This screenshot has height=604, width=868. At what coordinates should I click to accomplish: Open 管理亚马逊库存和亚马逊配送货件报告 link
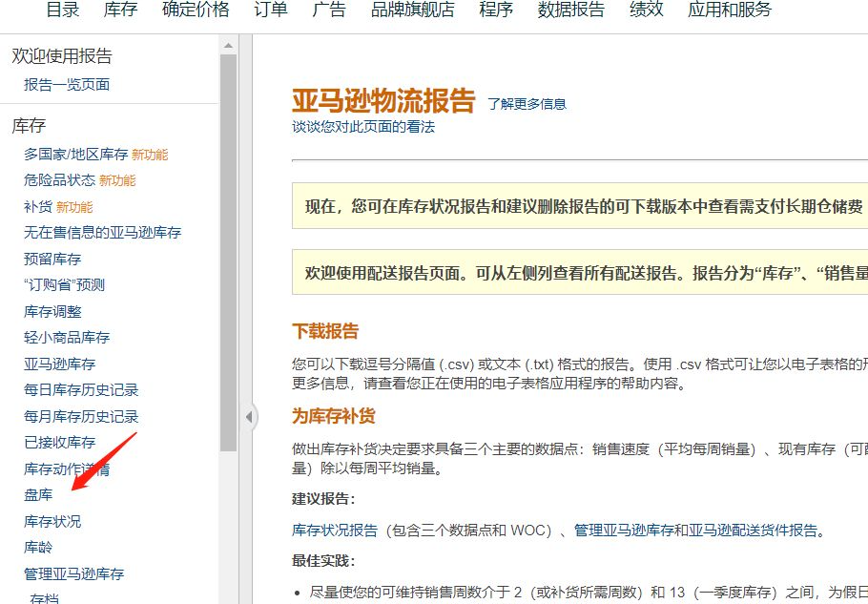pyautogui.click(x=696, y=531)
